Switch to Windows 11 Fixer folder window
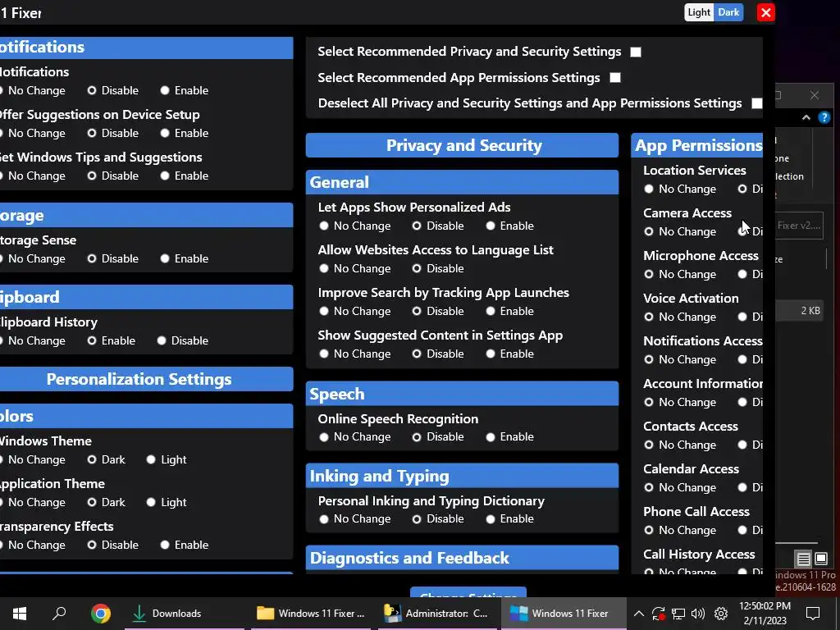Image resolution: width=840 pixels, height=630 pixels. (311, 614)
